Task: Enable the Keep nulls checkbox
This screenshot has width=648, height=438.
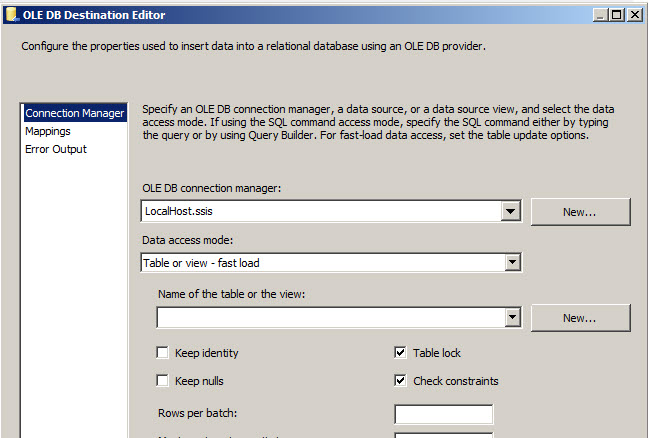Action: [162, 381]
